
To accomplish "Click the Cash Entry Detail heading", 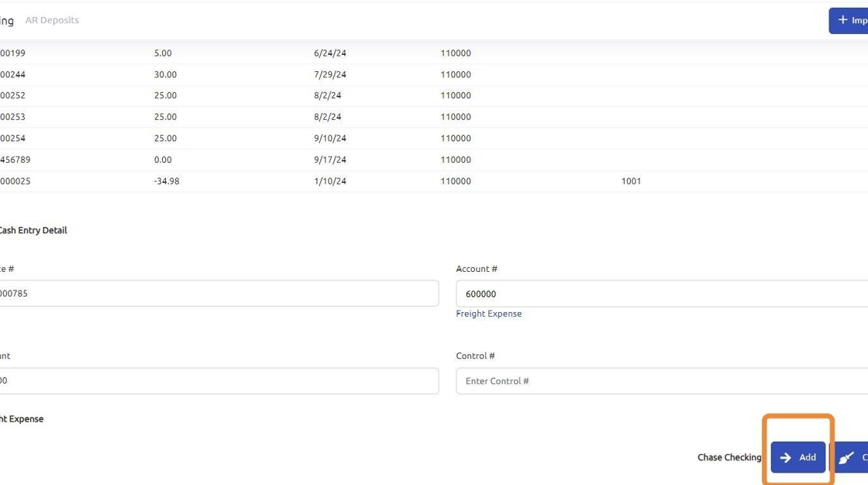I will (33, 230).
